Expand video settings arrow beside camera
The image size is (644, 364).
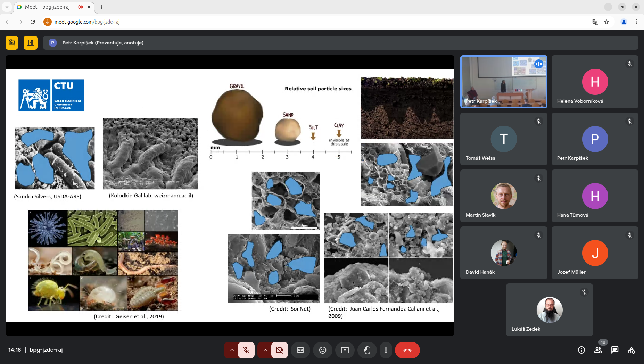pos(265,350)
